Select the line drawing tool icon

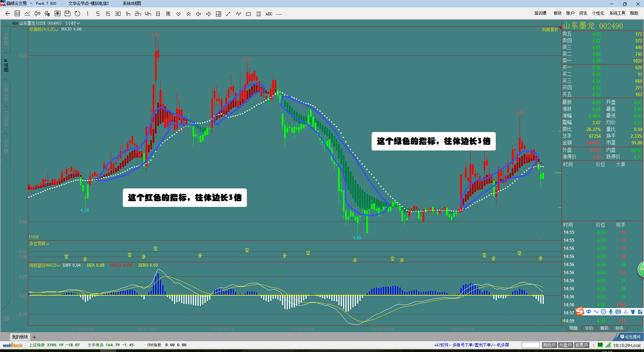(x=228, y=14)
